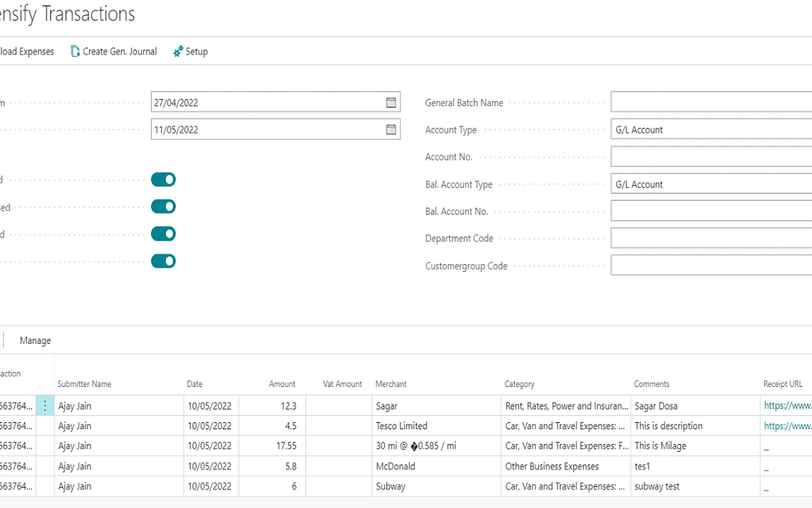The height and width of the screenshot is (508, 812).
Task: Click the Receipt URL column header
Action: pyautogui.click(x=783, y=384)
